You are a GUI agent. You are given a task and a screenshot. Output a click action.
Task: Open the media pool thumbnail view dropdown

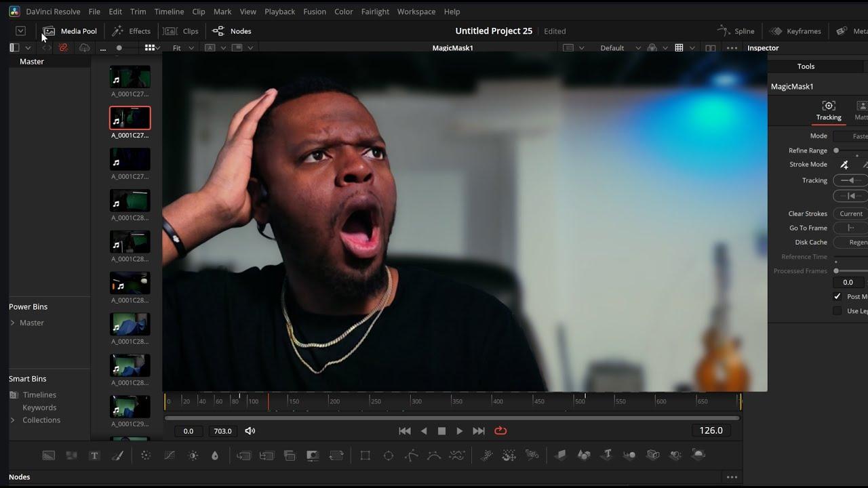[153, 48]
